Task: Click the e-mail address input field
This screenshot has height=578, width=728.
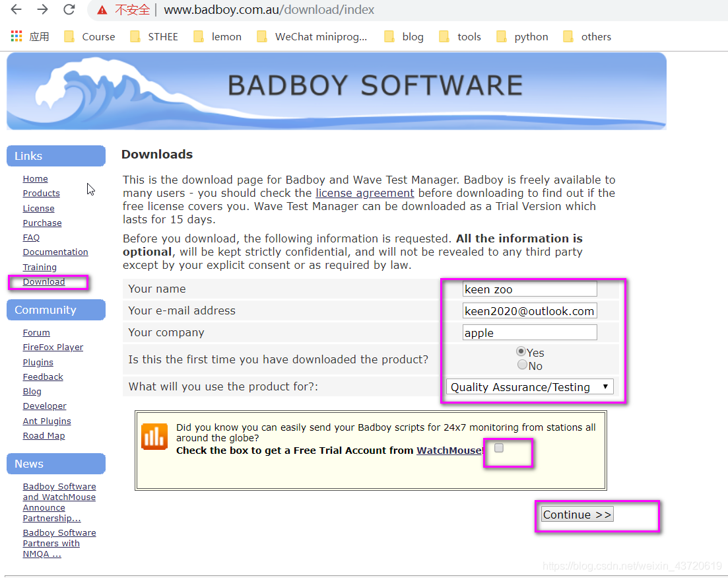Action: [530, 311]
